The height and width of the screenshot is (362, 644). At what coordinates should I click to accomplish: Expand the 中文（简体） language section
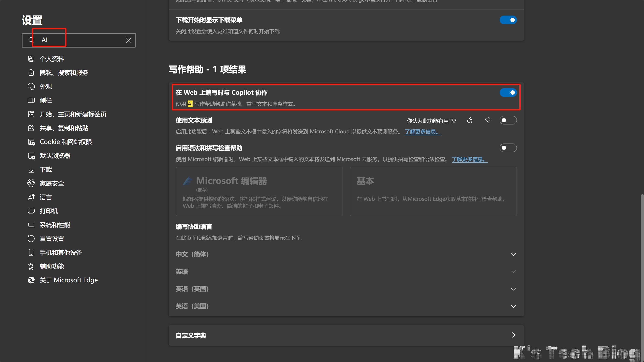coord(513,254)
